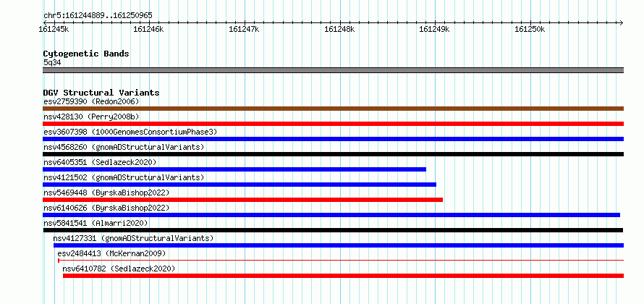Screen dimensions: 644x304
Task: Click the red nsv428130 variant bar
Action: [333, 124]
